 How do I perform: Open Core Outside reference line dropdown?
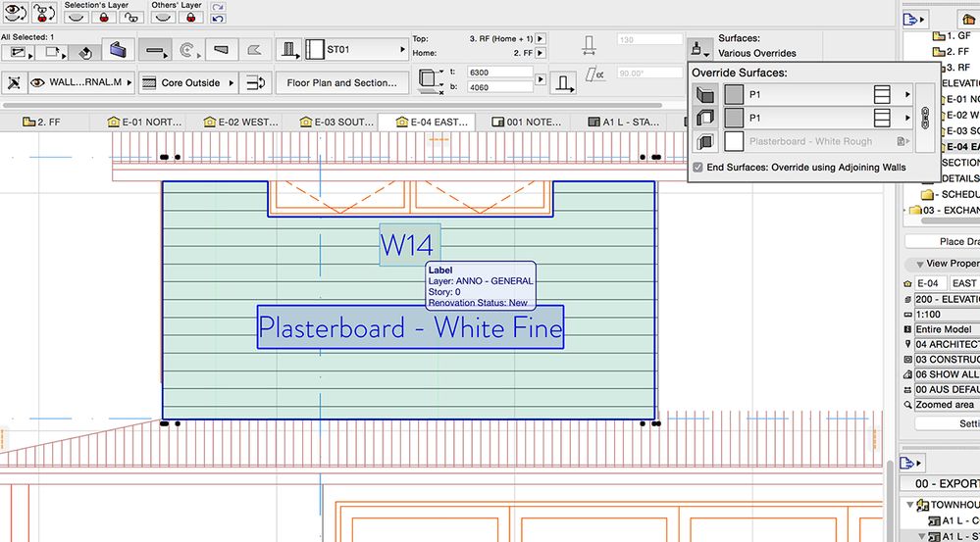188,82
